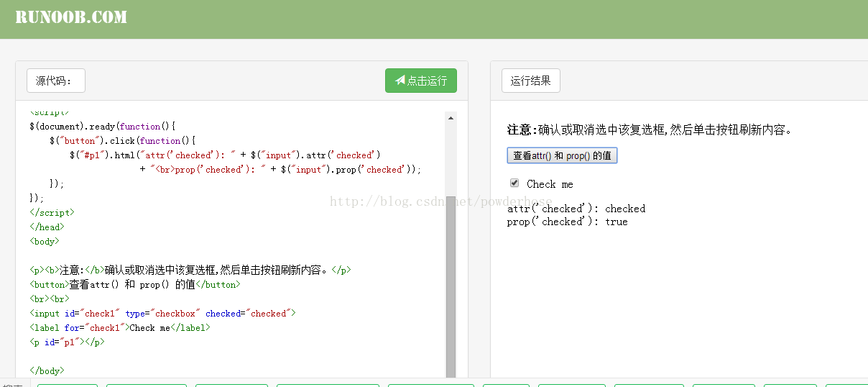Click the paper plane icon on run button
Image resolution: width=868 pixels, height=387 pixels.
tap(400, 81)
